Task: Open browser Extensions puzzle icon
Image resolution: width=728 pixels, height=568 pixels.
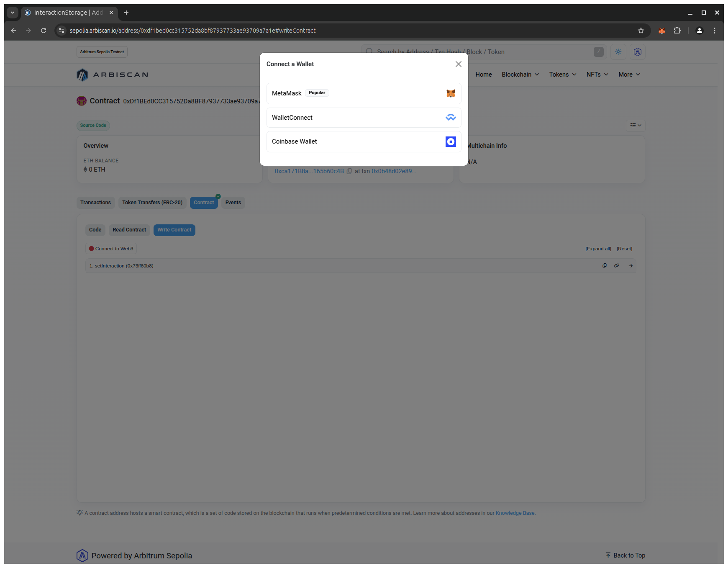Action: pyautogui.click(x=677, y=31)
